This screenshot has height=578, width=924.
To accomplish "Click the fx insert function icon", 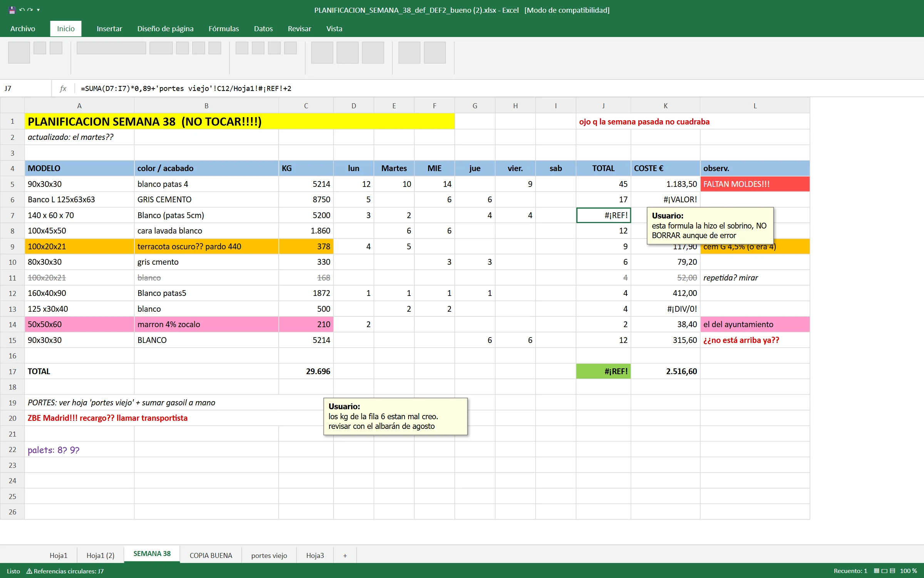I will [63, 89].
